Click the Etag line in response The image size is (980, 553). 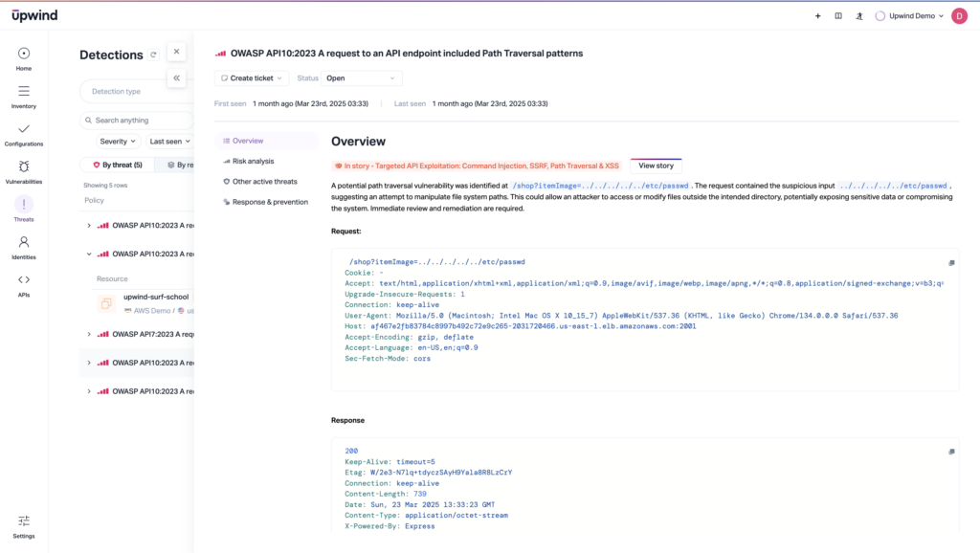click(428, 473)
